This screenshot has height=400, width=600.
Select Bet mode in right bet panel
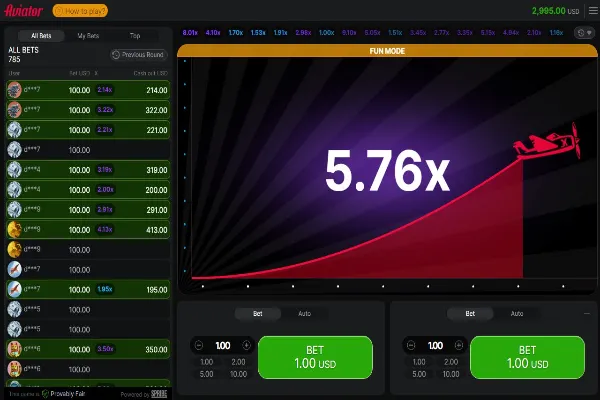(x=470, y=313)
